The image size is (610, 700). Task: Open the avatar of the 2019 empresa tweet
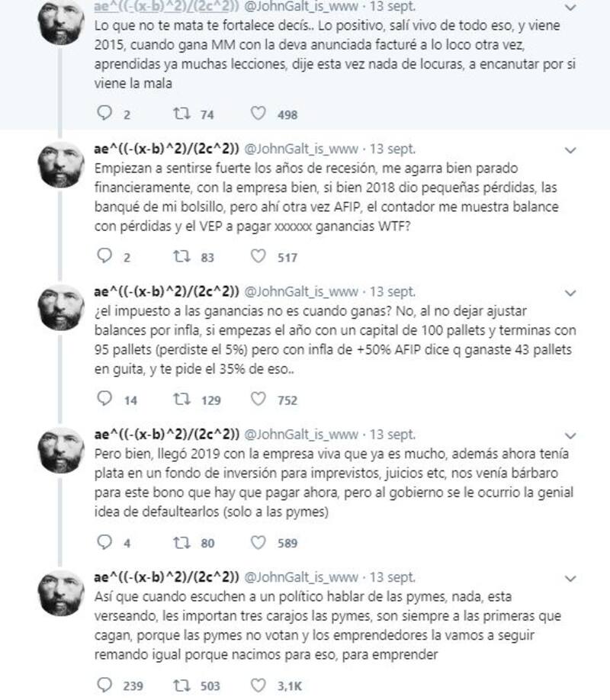point(61,450)
